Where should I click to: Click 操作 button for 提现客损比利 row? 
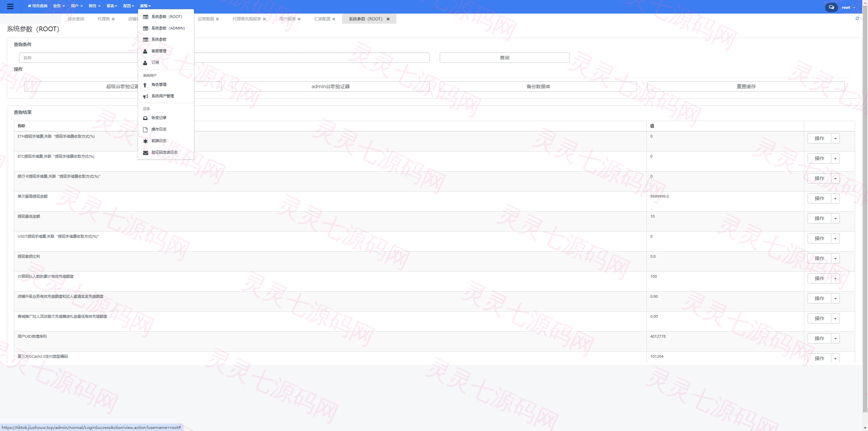[819, 258]
